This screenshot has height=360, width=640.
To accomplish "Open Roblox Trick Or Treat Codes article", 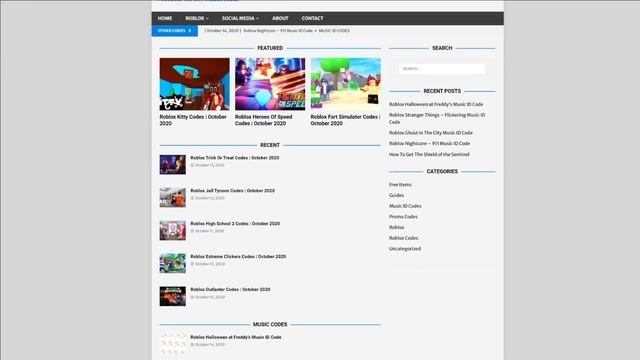I will (235, 158).
